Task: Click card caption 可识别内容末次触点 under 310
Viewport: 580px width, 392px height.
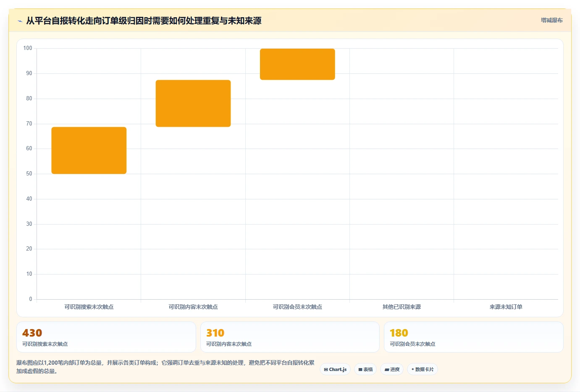Action: 229,344
